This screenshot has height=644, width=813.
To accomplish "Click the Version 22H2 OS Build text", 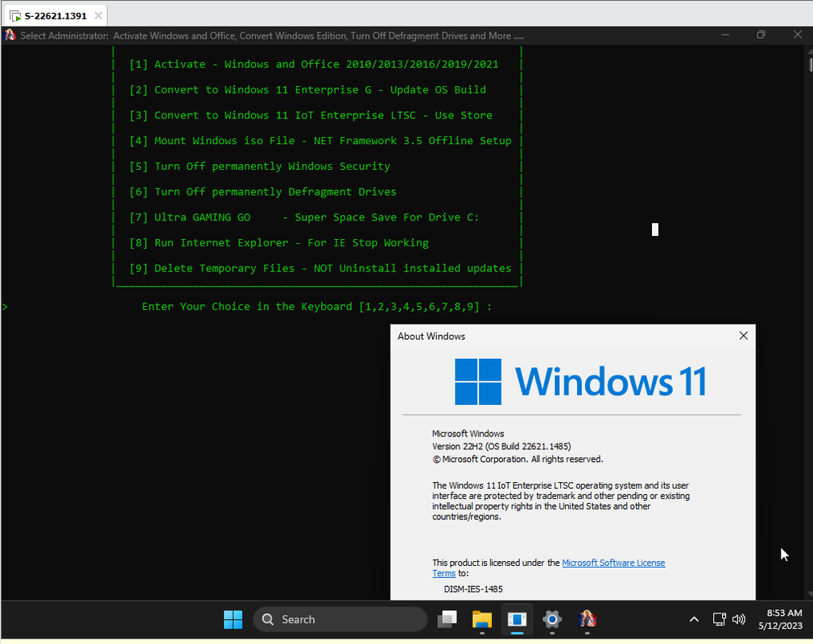I will [501, 447].
